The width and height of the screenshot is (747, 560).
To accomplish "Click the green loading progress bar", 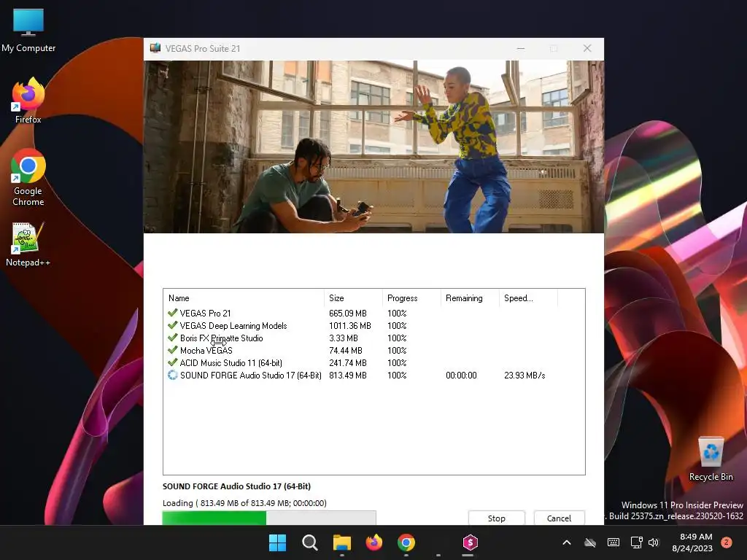I will tap(269, 518).
